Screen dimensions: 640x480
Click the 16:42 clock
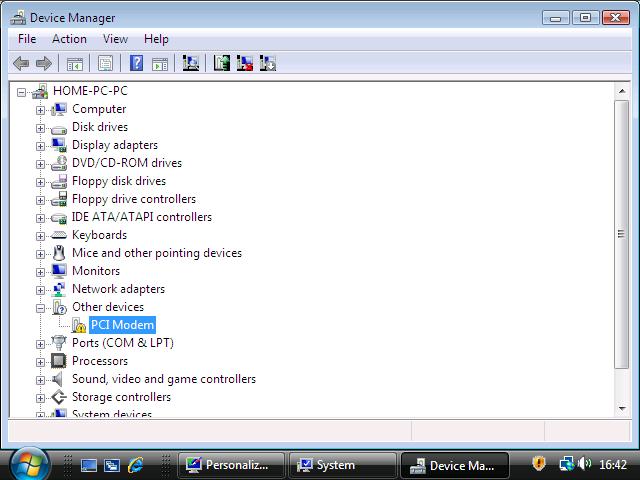pos(613,464)
